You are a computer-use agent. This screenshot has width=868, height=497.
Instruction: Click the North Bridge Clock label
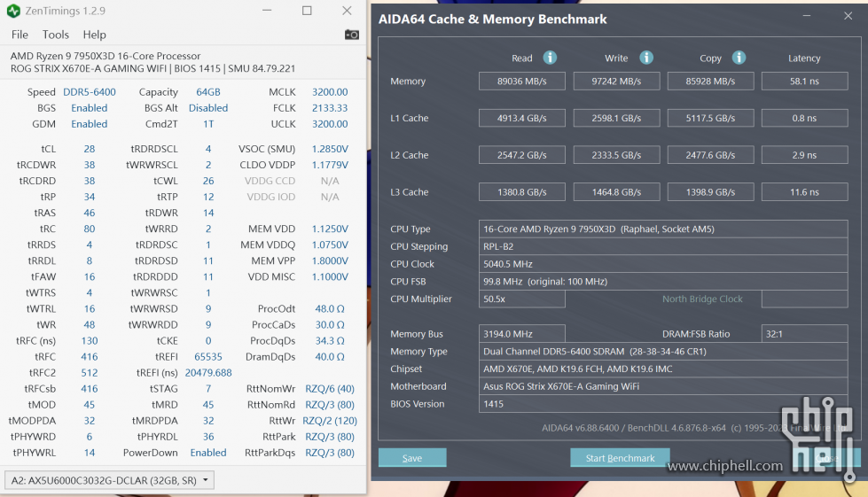pyautogui.click(x=702, y=299)
